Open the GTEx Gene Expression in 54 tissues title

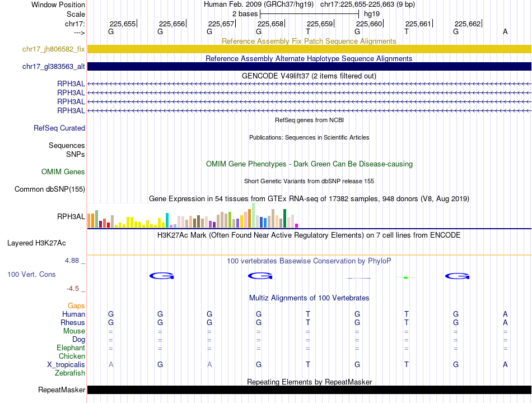[309, 198]
